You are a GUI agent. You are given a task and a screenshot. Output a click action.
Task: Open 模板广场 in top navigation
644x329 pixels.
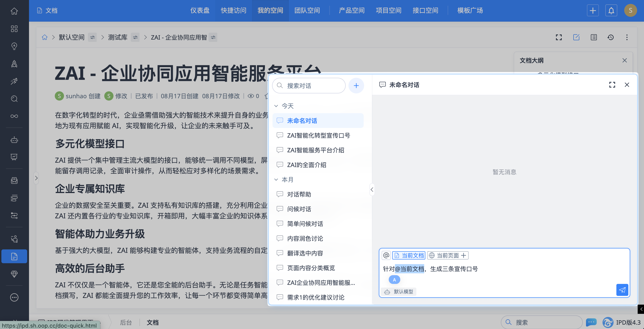coord(470,11)
